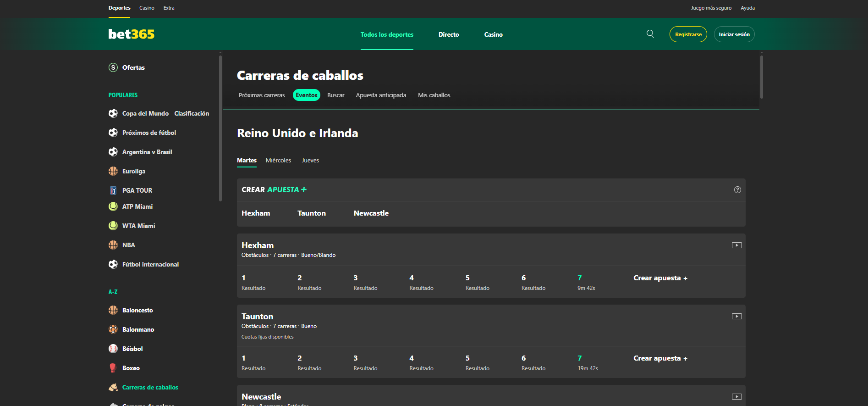The image size is (868, 406).
Task: Open the Ayuda link
Action: [x=747, y=8]
